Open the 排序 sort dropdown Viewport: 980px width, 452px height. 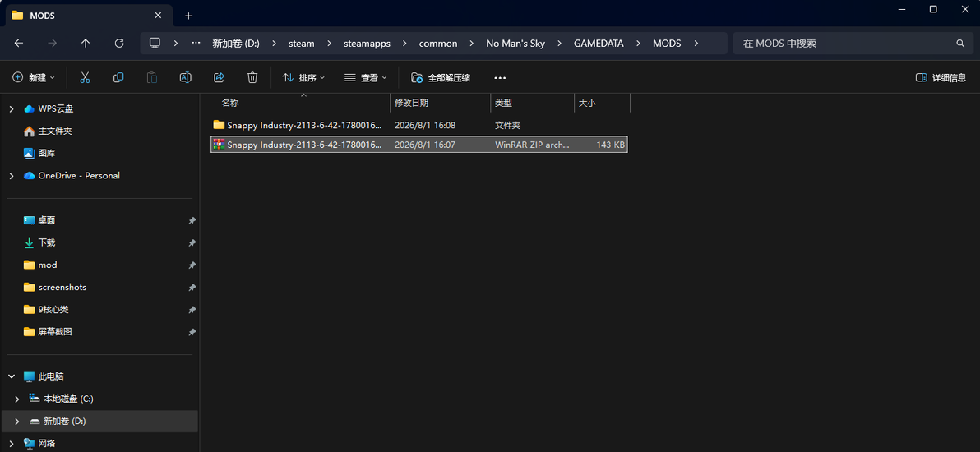click(303, 77)
